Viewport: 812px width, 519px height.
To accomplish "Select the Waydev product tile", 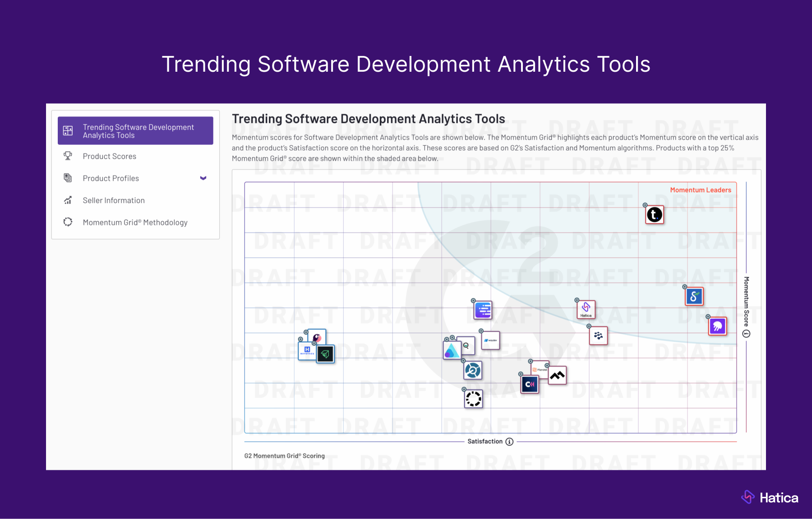I will pos(491,340).
